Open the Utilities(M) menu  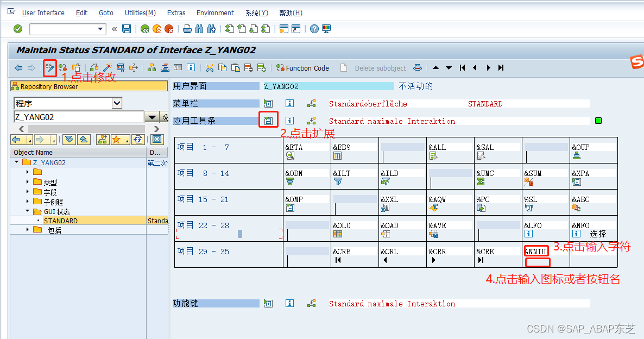point(140,12)
